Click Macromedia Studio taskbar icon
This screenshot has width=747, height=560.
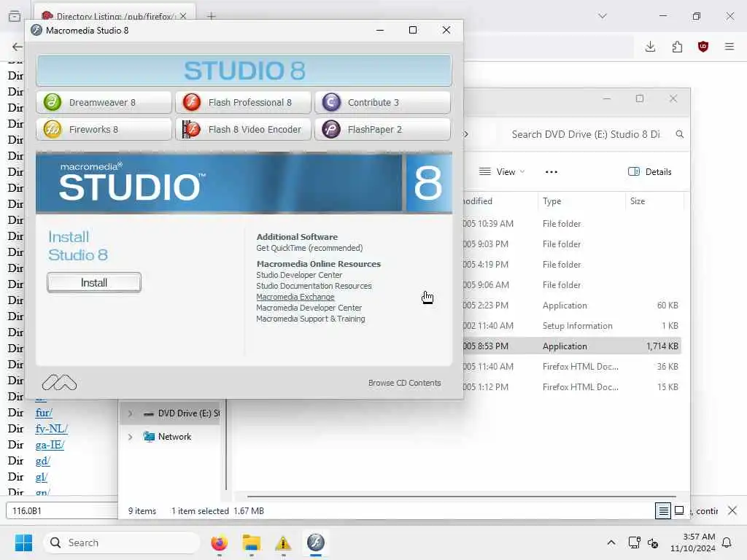click(x=315, y=542)
